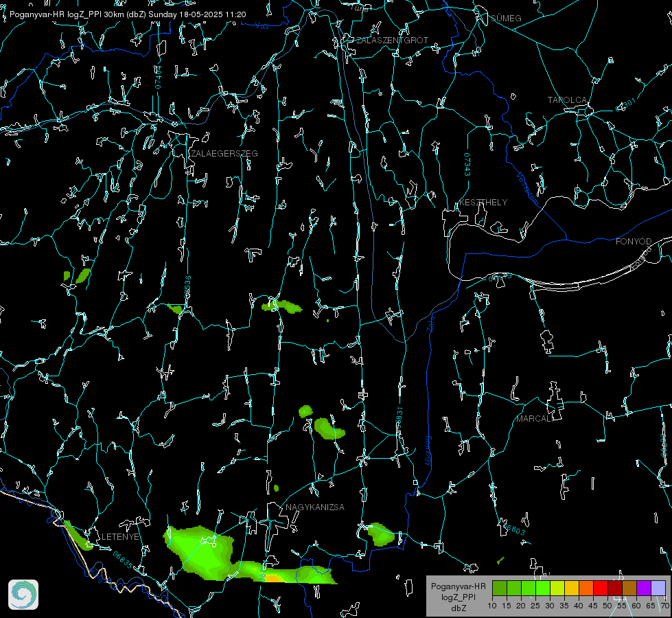Image resolution: width=672 pixels, height=618 pixels.
Task: Click road number label 07343
Action: (467, 165)
